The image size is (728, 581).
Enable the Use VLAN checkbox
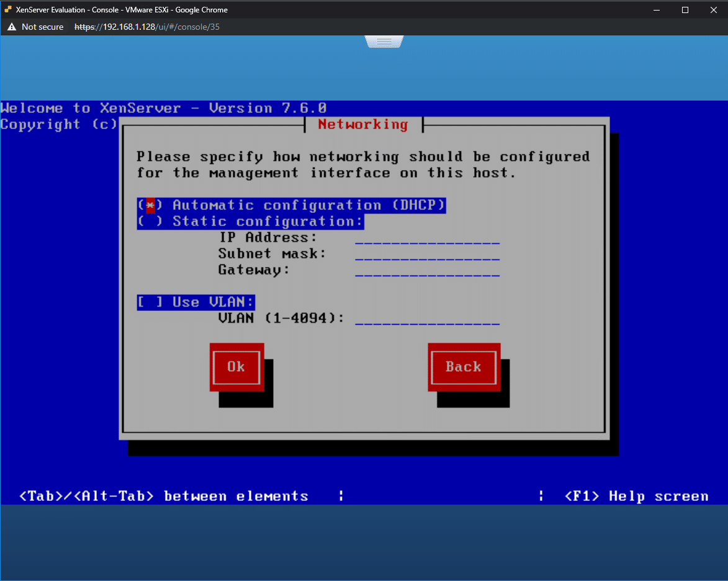click(195, 302)
